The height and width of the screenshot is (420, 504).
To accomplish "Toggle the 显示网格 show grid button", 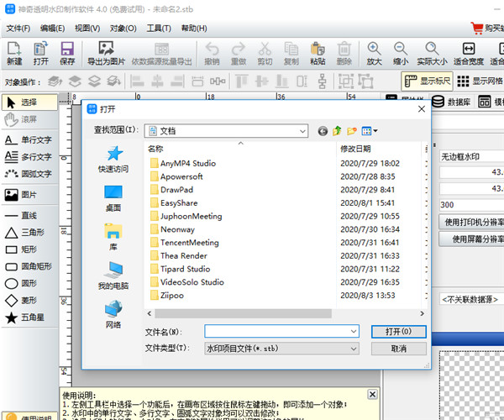I will (x=480, y=81).
